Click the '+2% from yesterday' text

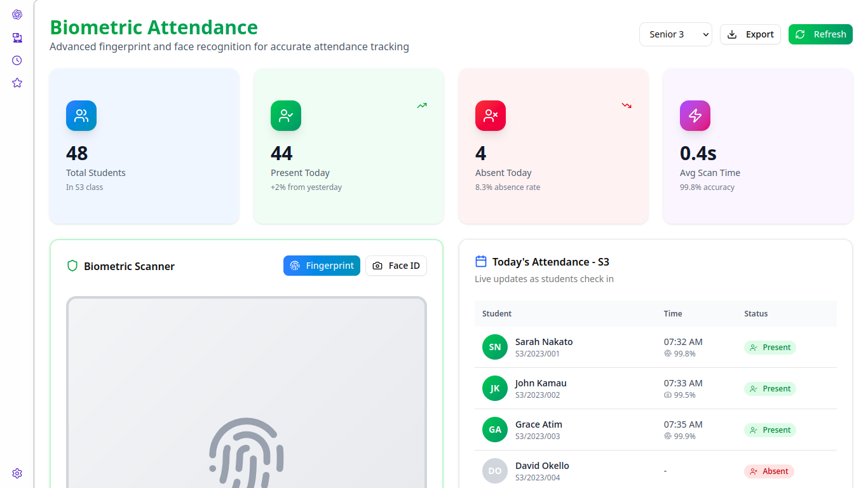point(306,187)
